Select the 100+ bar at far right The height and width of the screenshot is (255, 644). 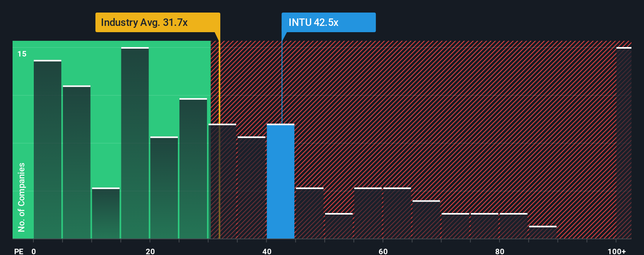624,143
